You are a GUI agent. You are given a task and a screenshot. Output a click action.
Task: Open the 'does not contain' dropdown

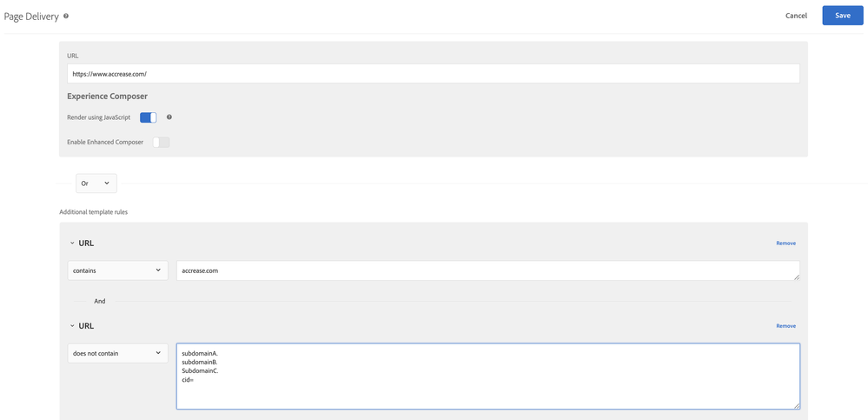[117, 353]
